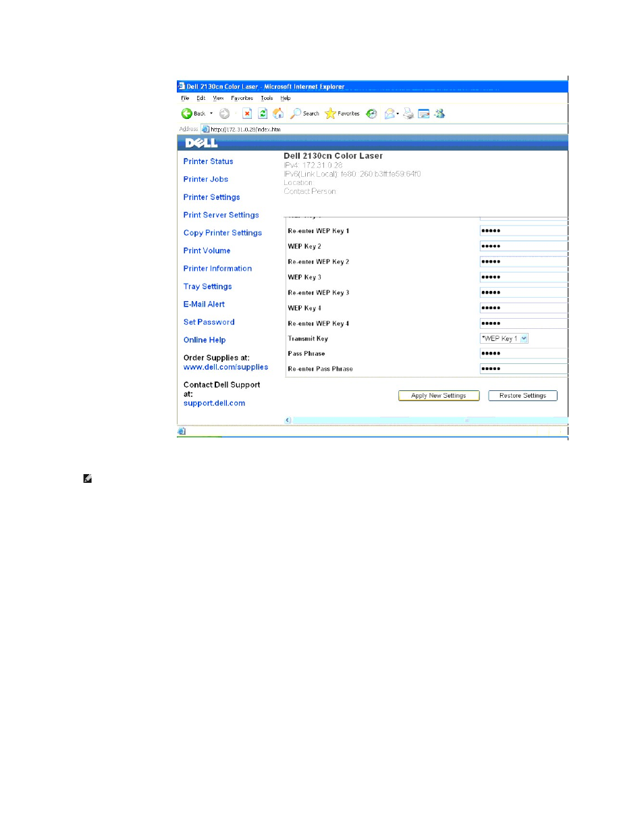Open the Edit menu
Viewport: 644px width, 834px height.
(201, 98)
